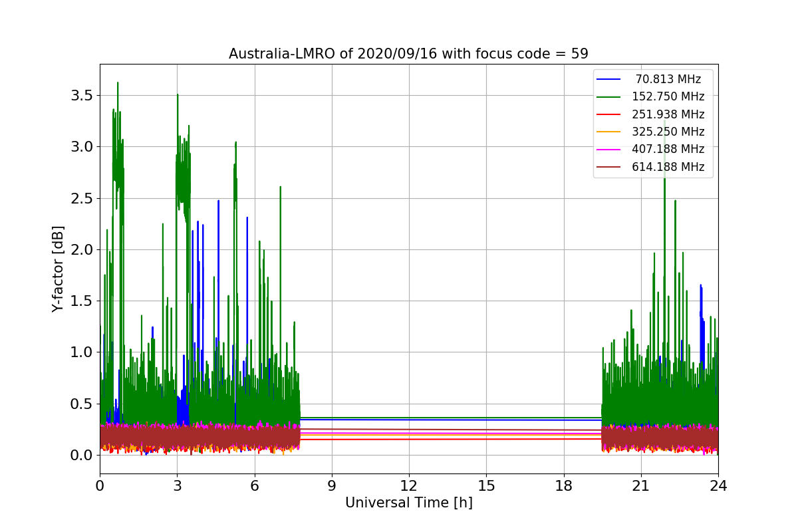Click the orange line sample in legend
The image size is (798, 532).
(x=609, y=132)
